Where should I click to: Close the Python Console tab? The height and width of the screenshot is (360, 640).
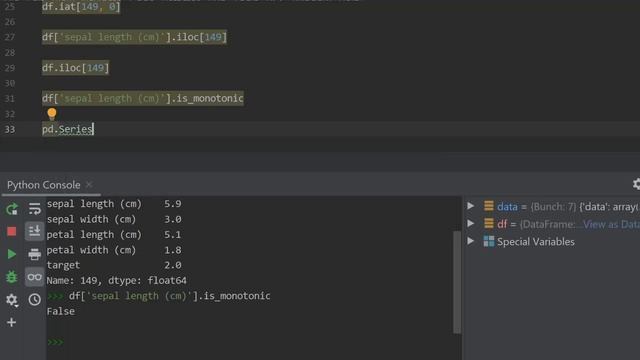tap(89, 184)
